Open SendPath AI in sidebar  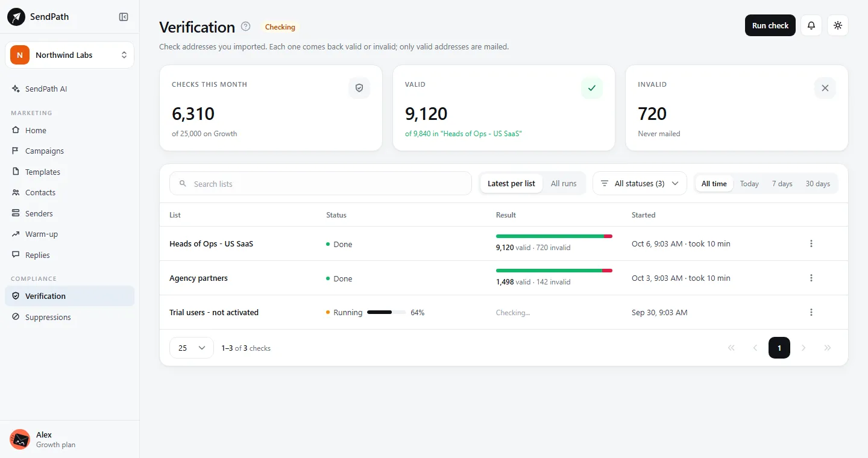pyautogui.click(x=70, y=89)
